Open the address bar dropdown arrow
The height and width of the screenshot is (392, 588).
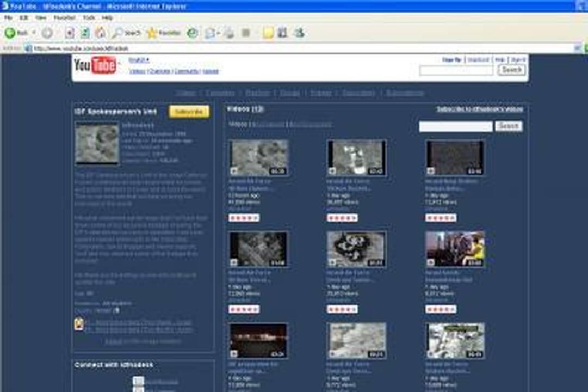pyautogui.click(x=578, y=48)
